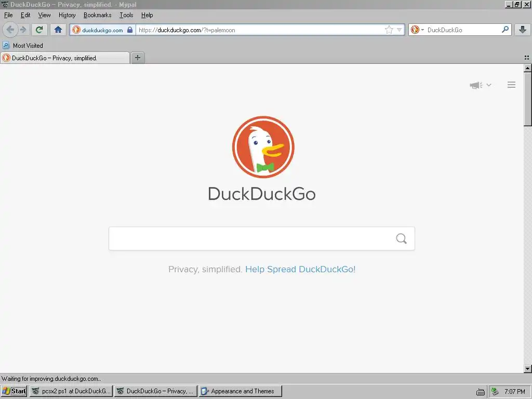Open the Edit menu
The height and width of the screenshot is (399, 532).
point(25,15)
